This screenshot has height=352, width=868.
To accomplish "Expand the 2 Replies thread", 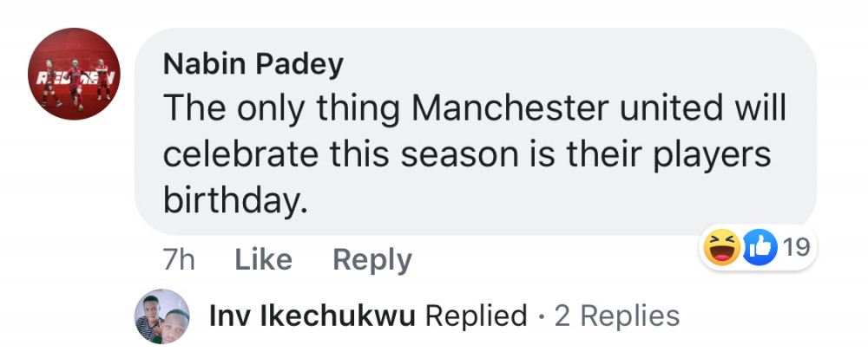I will point(617,316).
